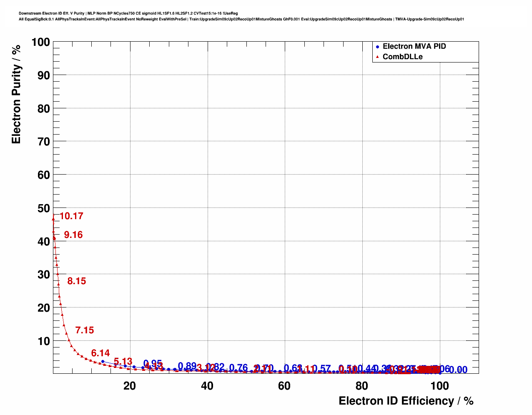532x415 pixels.
Task: Click the 10 tick on purity axis
Action: [44, 341]
